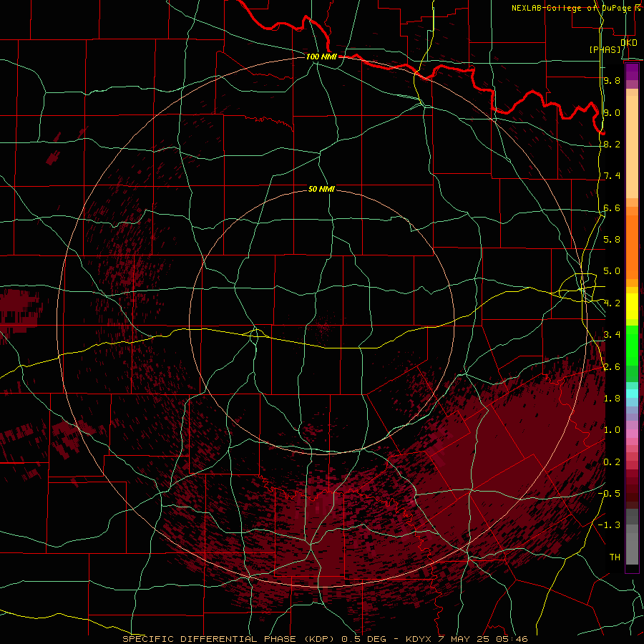This screenshot has height=644, width=644.
Task: Click the 5.8 value on the scale
Action: point(612,240)
